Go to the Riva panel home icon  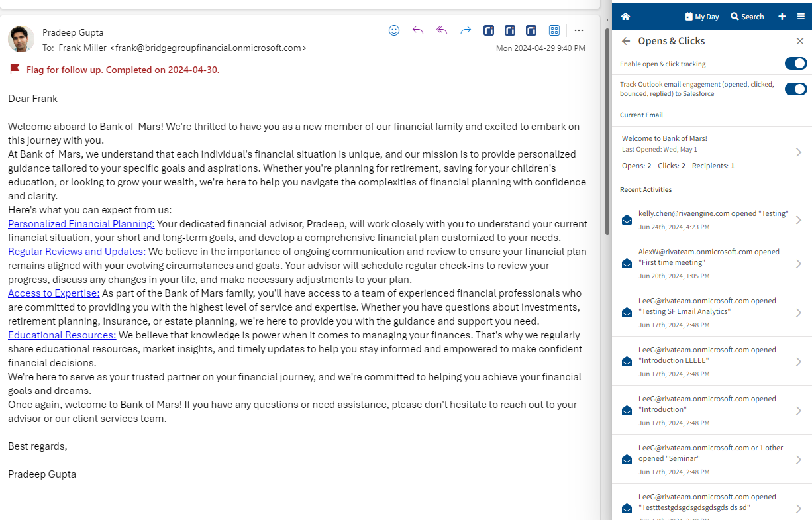pyautogui.click(x=625, y=17)
